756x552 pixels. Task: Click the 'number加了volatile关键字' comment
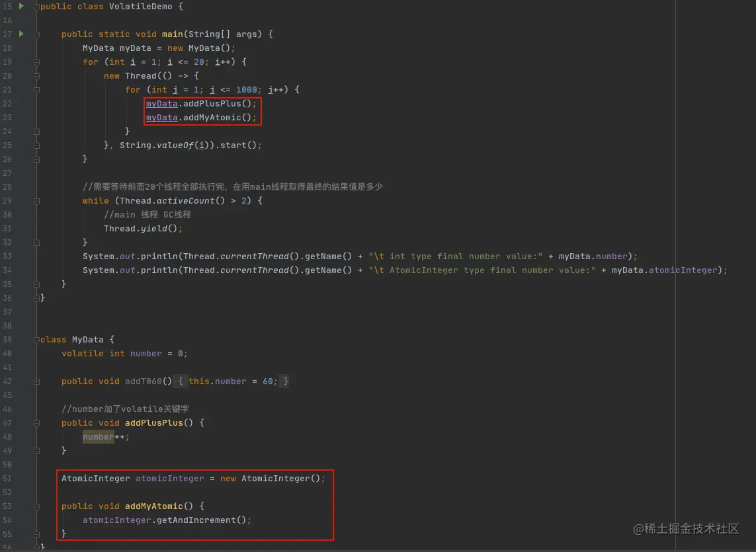[126, 409]
